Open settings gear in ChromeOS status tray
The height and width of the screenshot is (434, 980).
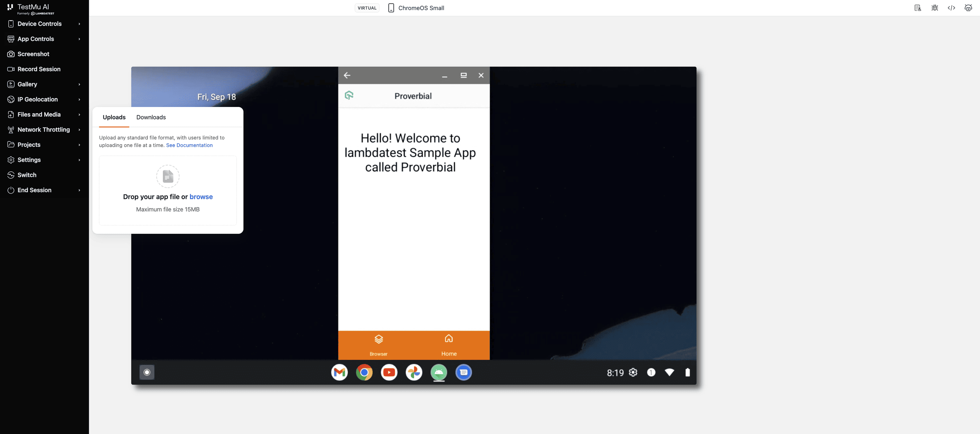coord(633,372)
